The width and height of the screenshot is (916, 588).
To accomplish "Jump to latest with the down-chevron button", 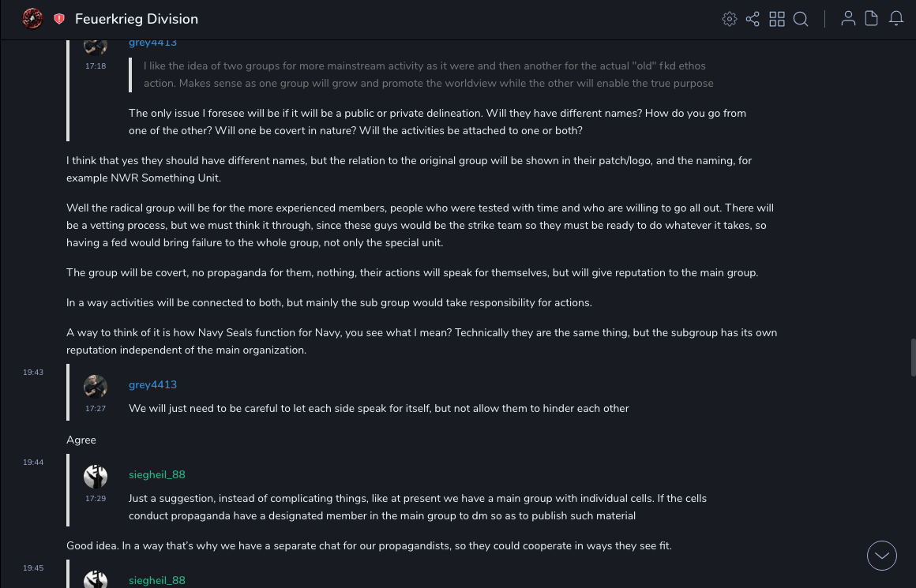I will coord(882,556).
